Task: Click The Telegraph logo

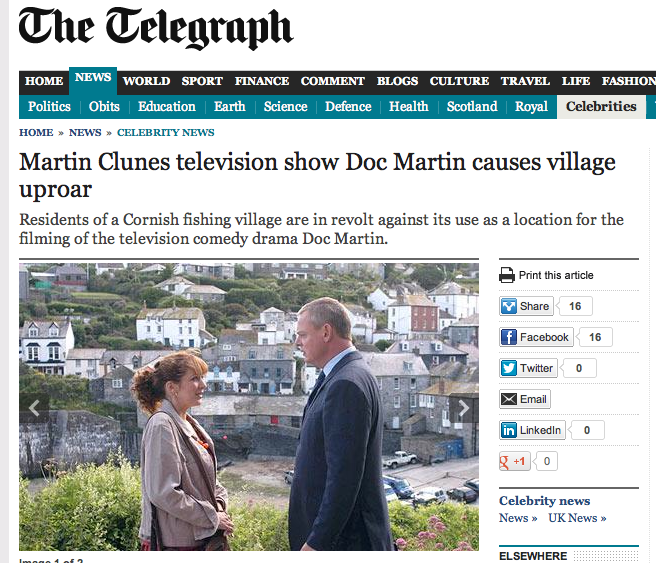Action: 156,28
